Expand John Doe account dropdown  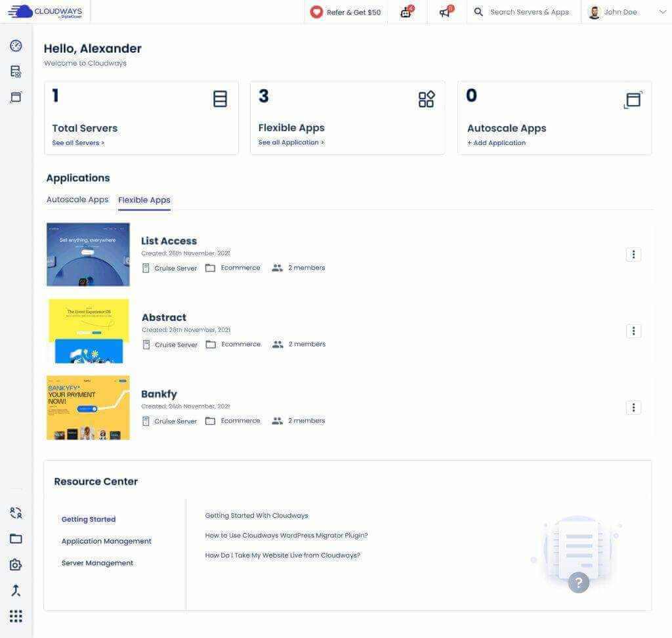[x=661, y=12]
